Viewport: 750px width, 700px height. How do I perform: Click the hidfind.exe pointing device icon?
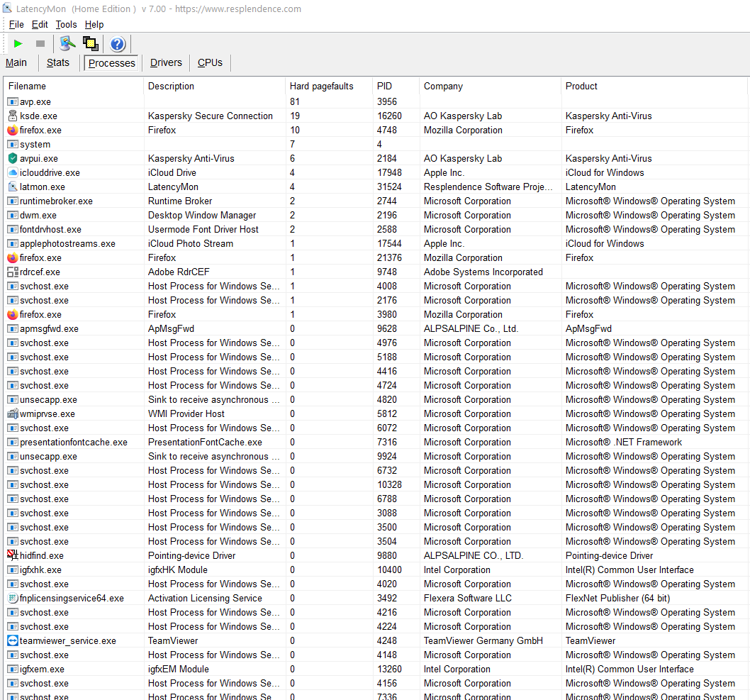(13, 555)
